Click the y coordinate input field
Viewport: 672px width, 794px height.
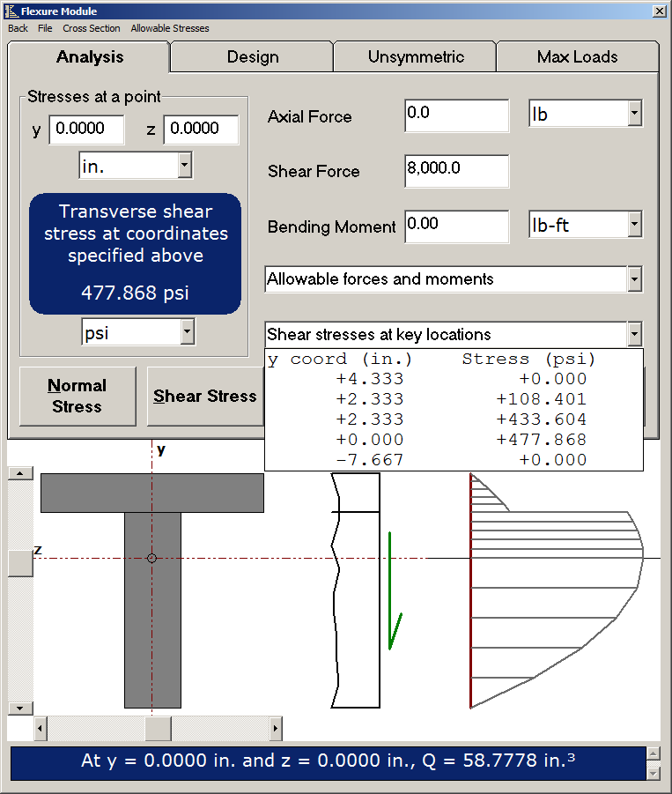click(87, 129)
